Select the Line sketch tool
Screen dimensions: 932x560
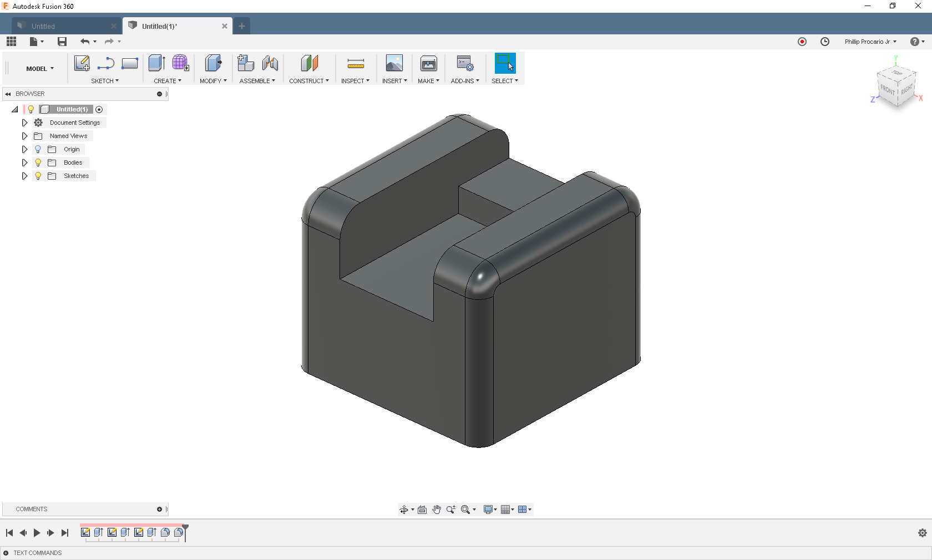coord(105,64)
